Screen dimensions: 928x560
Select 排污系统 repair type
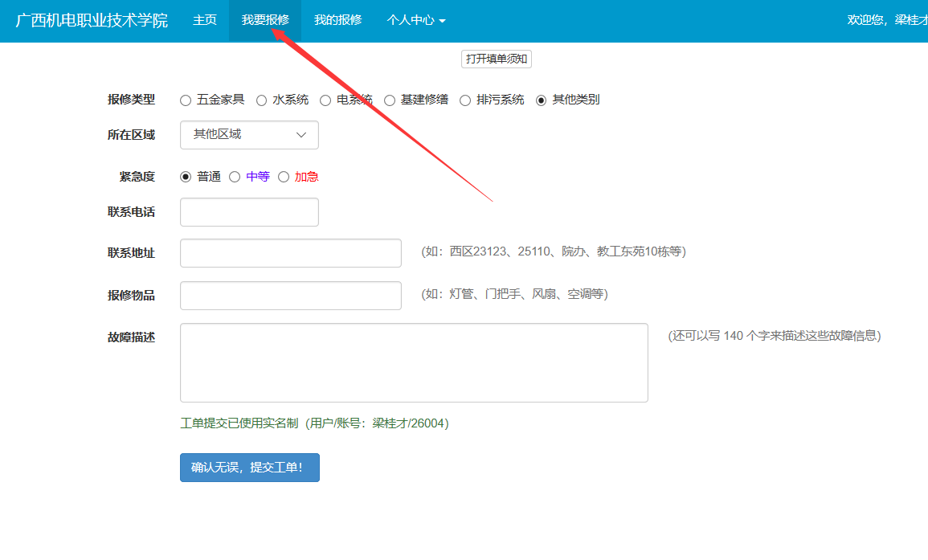[x=465, y=100]
